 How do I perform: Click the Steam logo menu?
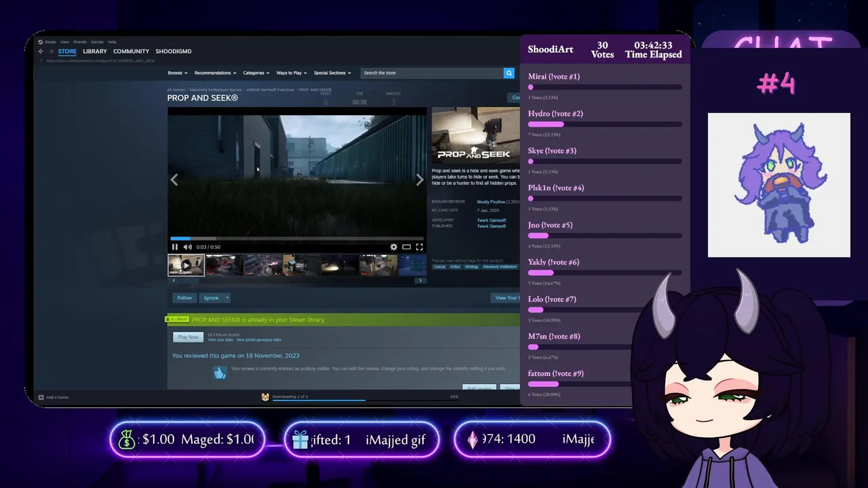tap(47, 42)
